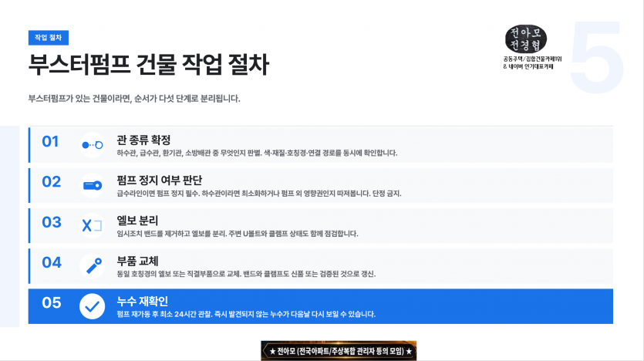Click the step title 펌프 정지 여부 판단

(x=160, y=180)
